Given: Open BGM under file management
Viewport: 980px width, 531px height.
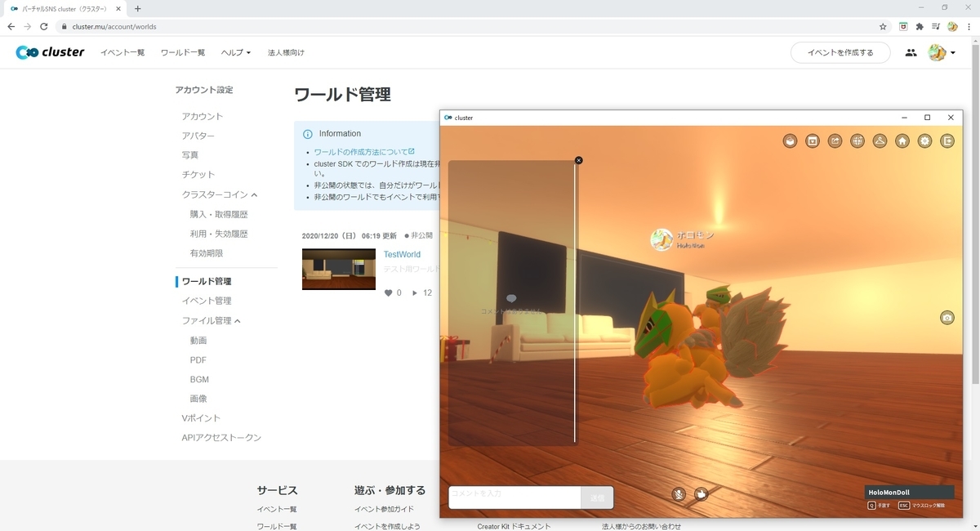Looking at the screenshot, I should (199, 379).
